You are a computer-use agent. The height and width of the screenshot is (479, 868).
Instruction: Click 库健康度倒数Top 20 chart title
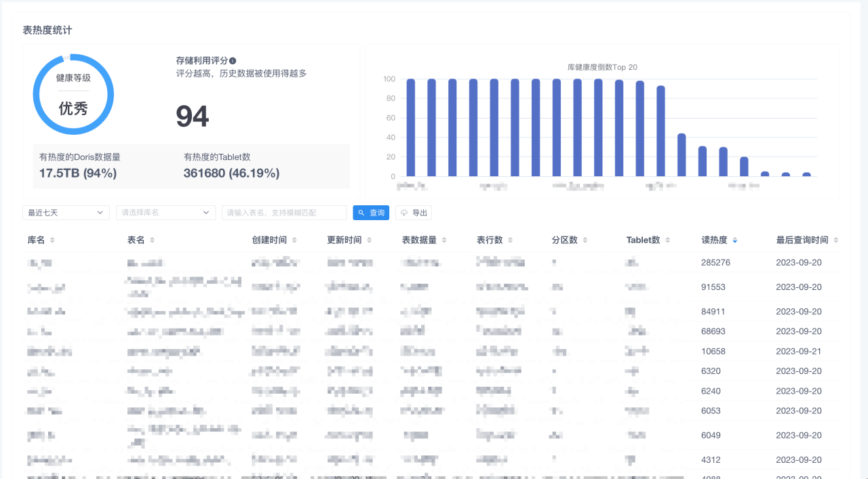pos(602,67)
